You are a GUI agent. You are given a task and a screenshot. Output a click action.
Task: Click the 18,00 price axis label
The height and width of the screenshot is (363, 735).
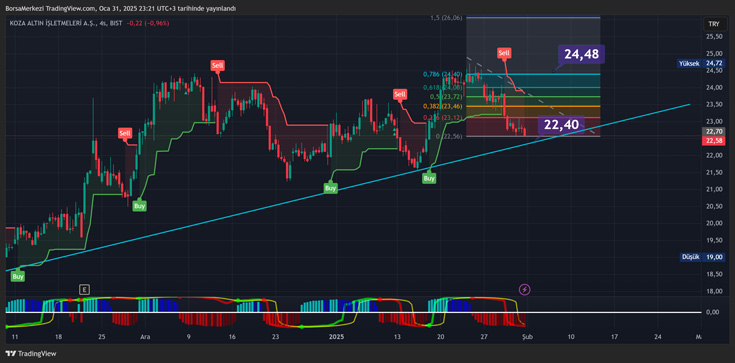pos(714,291)
